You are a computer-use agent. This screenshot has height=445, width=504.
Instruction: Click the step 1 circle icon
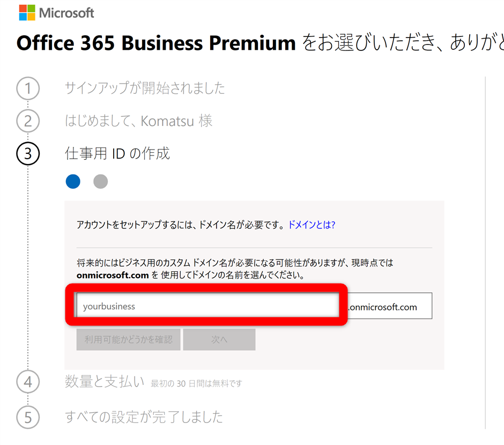28,88
